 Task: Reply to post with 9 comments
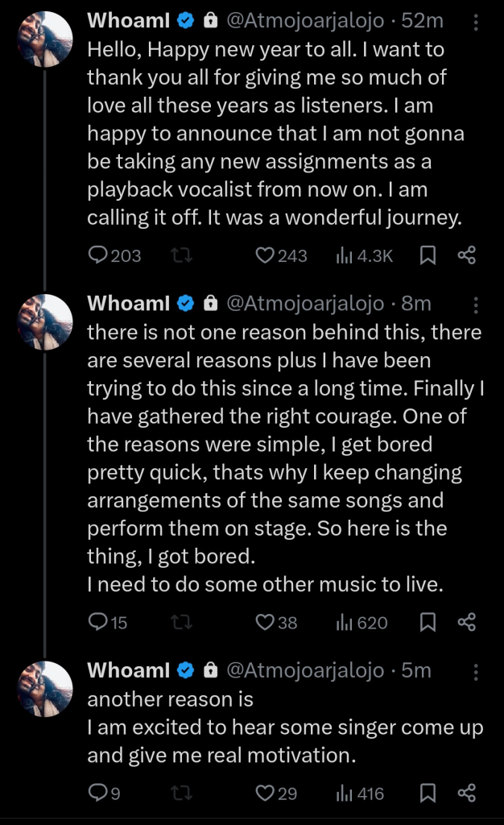(98, 794)
